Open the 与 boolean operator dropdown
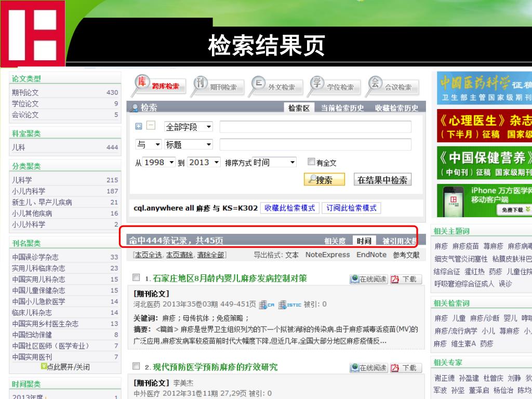 148,144
